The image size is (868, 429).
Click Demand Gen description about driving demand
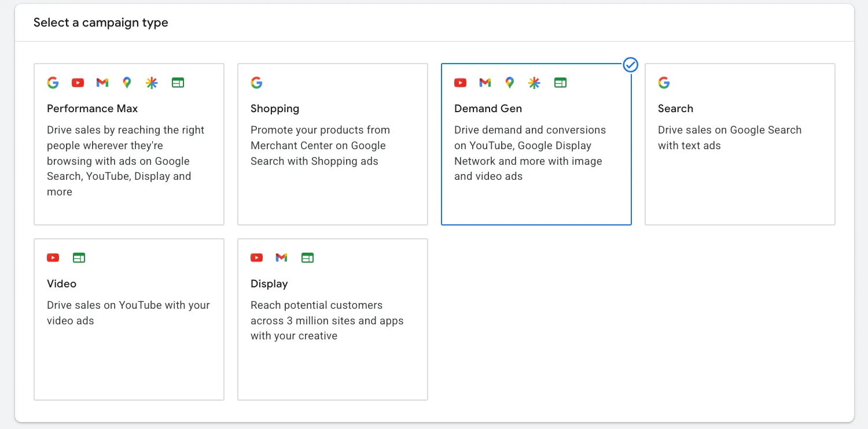click(530, 153)
